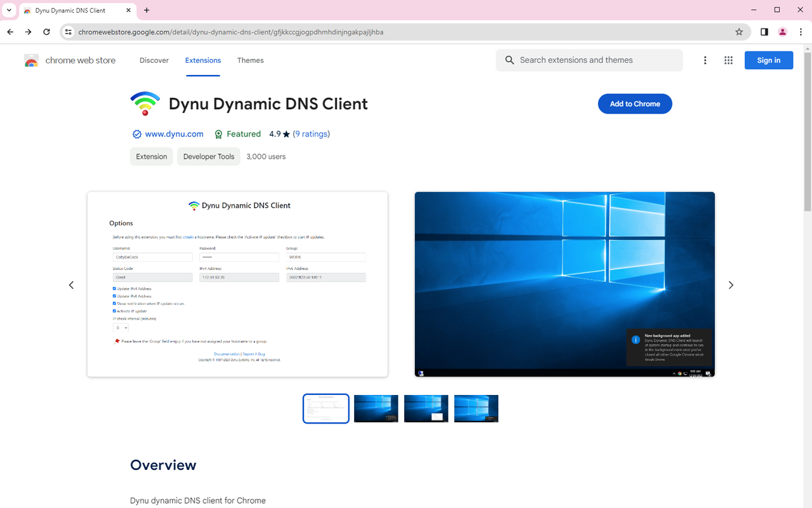
Task: Click the Dynu wifi logo icon
Action: coord(145,104)
